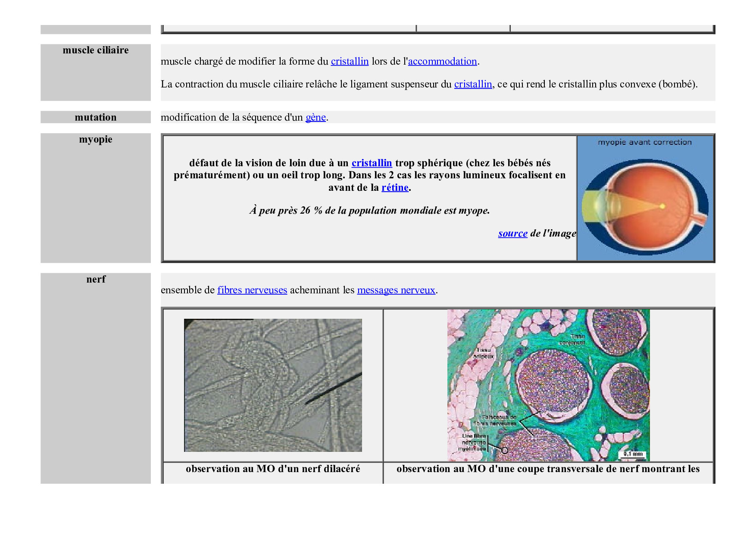Select the 'myopie' term heading
756x535 pixels.
coord(96,139)
